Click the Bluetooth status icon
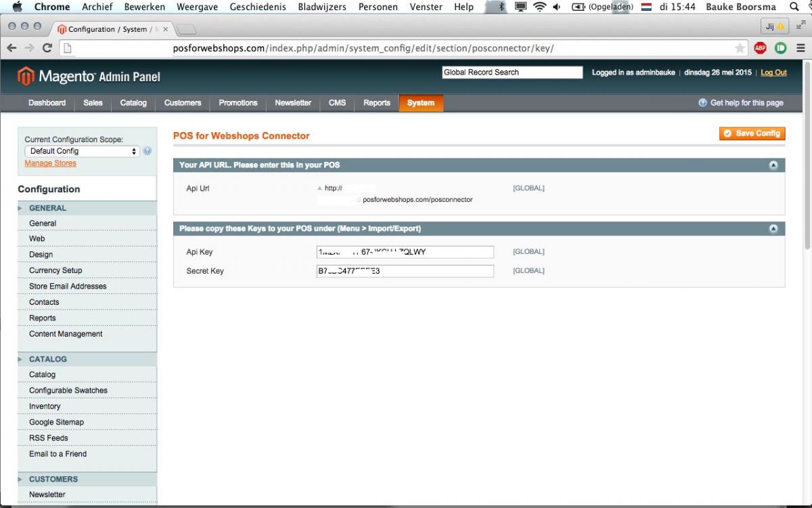This screenshot has width=812, height=508. (501, 7)
